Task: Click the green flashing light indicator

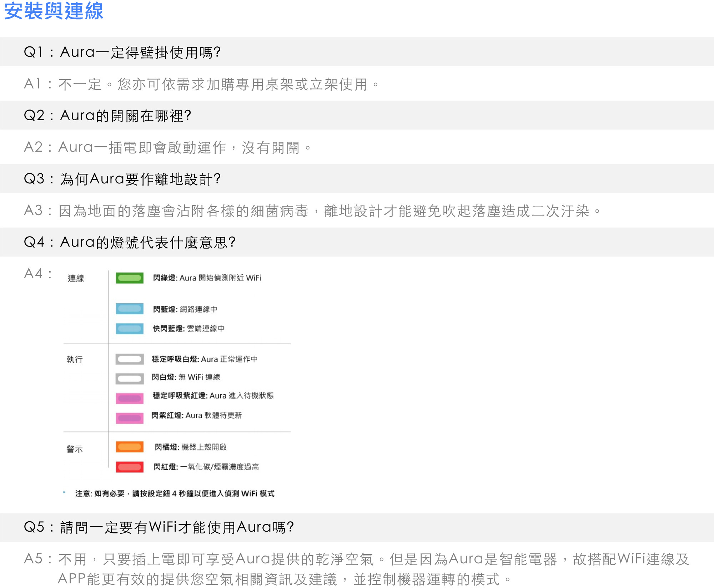Action: click(130, 278)
